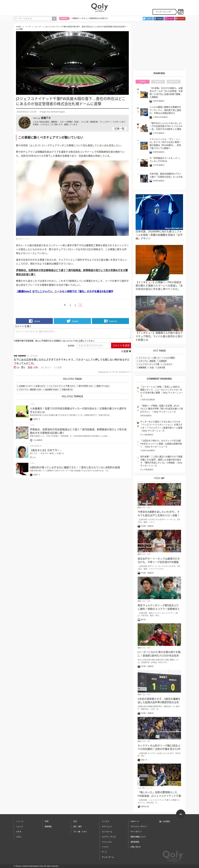Open related topic 【美女まとめ】日本で今一…
The image size is (199, 868).
46,450
